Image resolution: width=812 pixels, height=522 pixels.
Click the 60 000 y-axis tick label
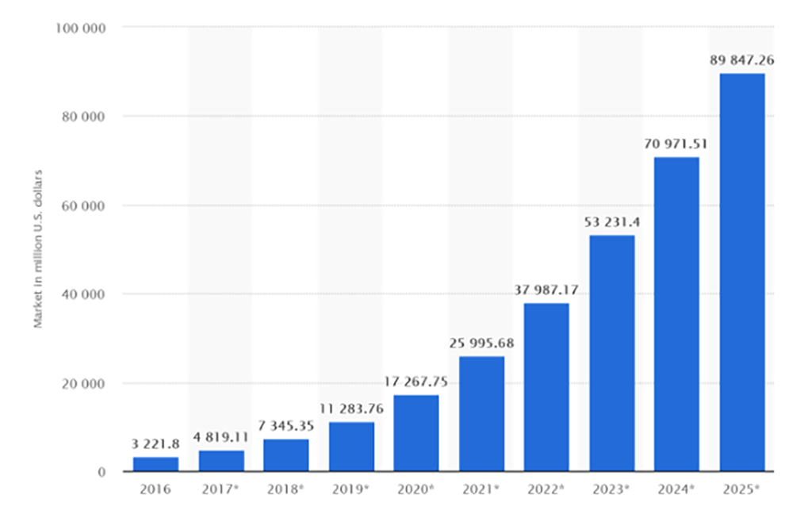(86, 205)
